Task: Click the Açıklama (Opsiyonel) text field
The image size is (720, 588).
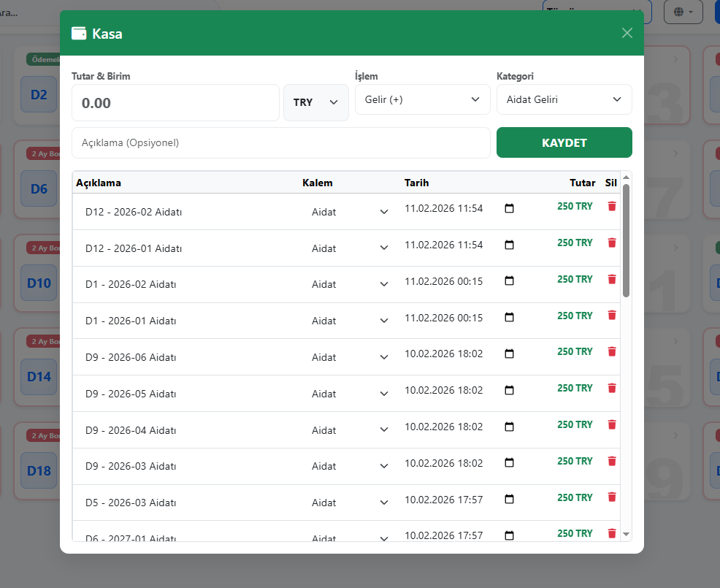Action: click(280, 143)
